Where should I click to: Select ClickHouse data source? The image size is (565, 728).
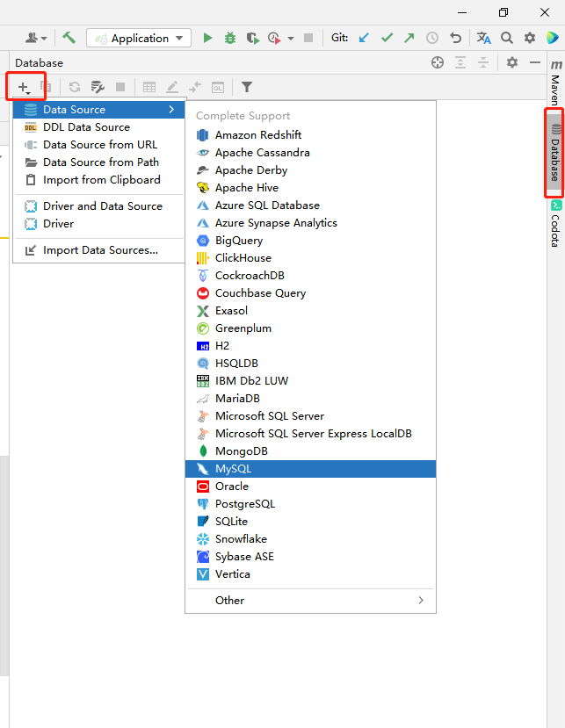point(310,258)
